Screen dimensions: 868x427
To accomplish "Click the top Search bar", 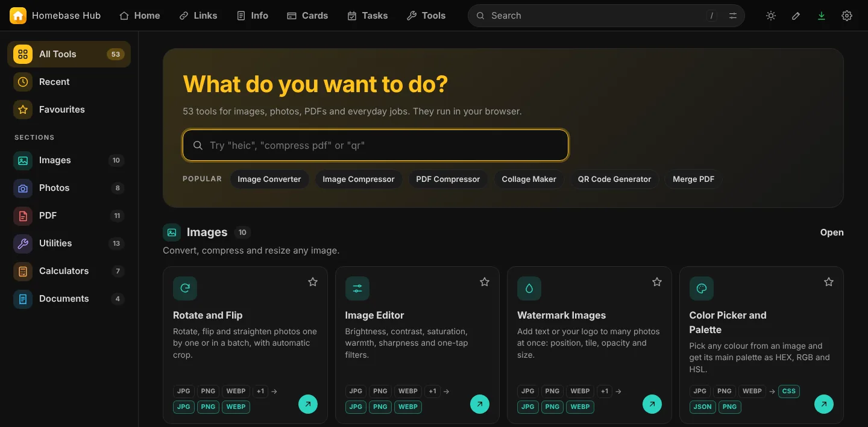I will point(606,16).
